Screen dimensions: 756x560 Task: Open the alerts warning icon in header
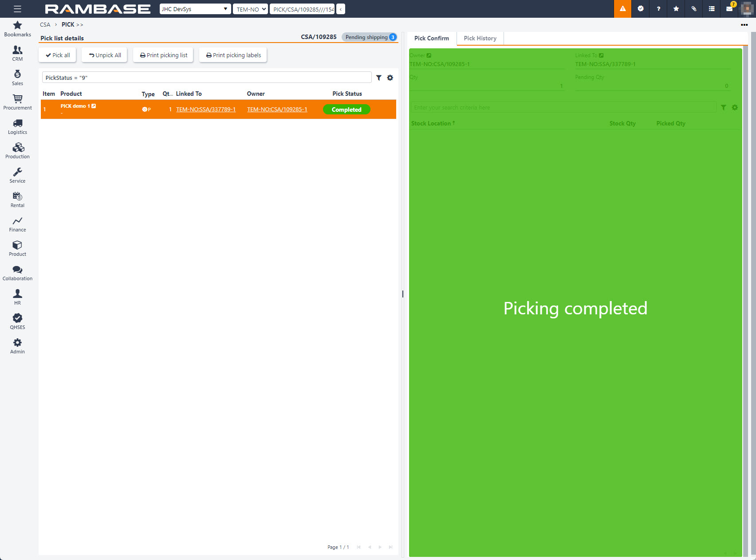622,9
